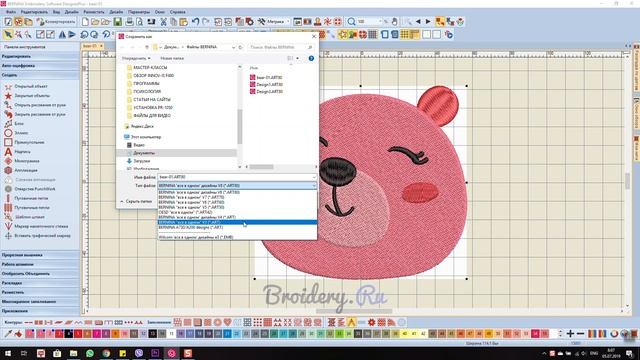Open the address path dropdown arrow

click(x=233, y=47)
